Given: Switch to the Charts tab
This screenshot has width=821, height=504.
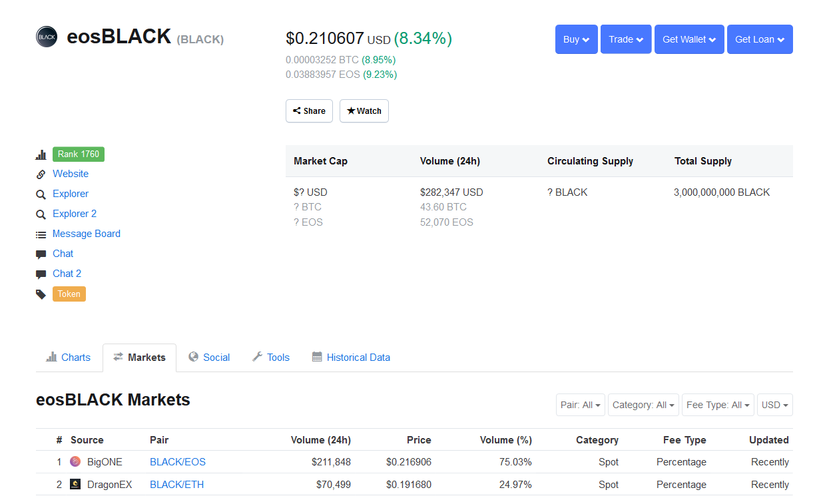Looking at the screenshot, I should (69, 358).
